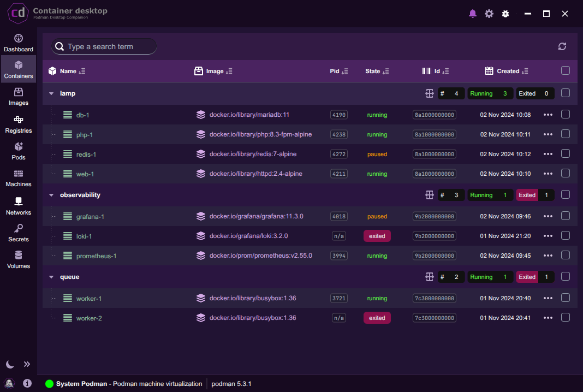Open the web-1 container link
The width and height of the screenshot is (583, 392).
pos(85,174)
